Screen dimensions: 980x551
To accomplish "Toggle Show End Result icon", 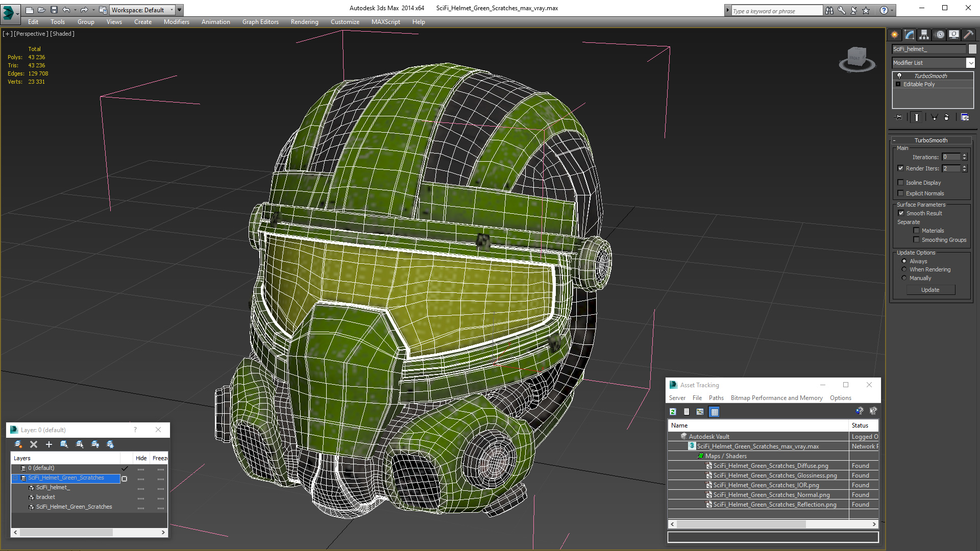I will pos(917,117).
